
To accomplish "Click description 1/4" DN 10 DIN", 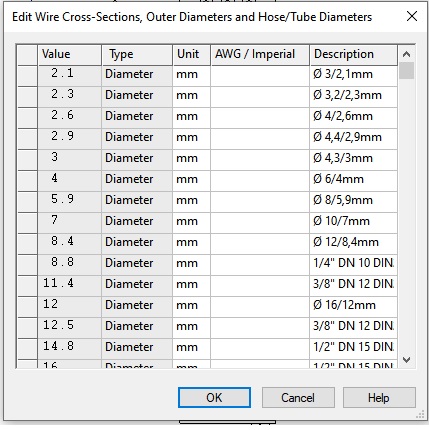I will (x=354, y=265).
